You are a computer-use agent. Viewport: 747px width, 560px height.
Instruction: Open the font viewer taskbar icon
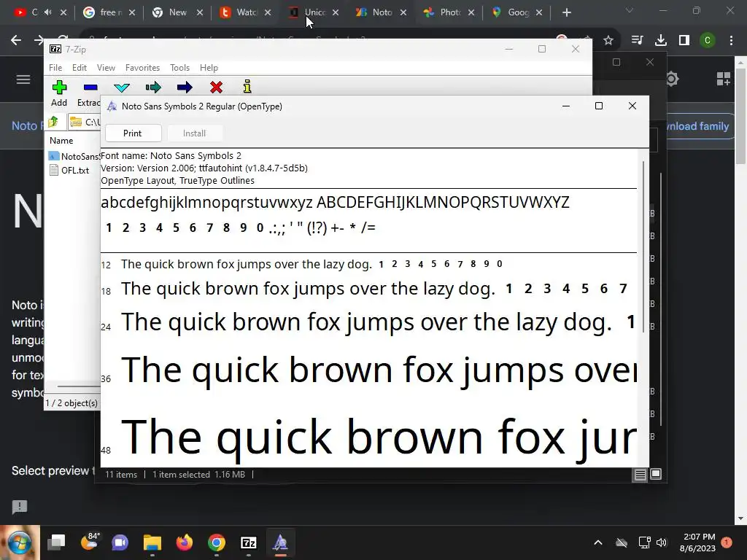(x=281, y=542)
